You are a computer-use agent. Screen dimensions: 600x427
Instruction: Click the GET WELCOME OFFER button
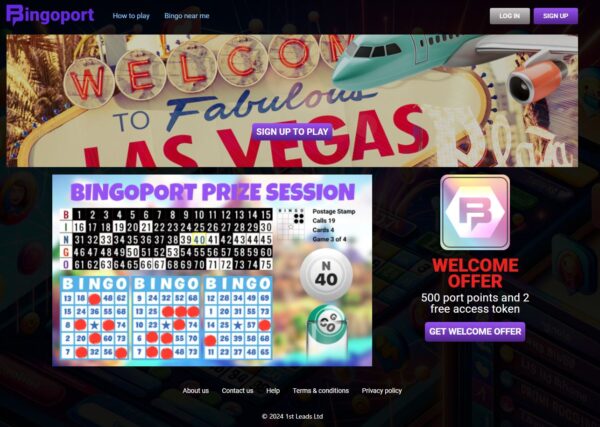pyautogui.click(x=475, y=332)
